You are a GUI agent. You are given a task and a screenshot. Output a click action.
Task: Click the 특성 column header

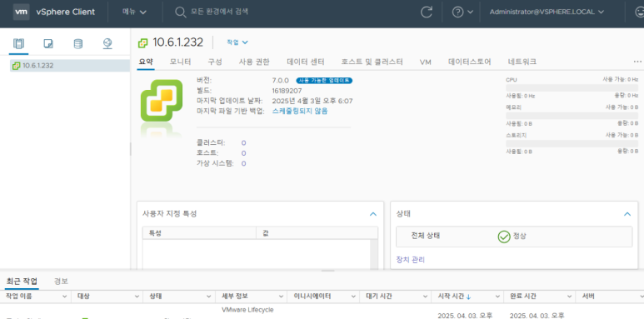[199, 232]
